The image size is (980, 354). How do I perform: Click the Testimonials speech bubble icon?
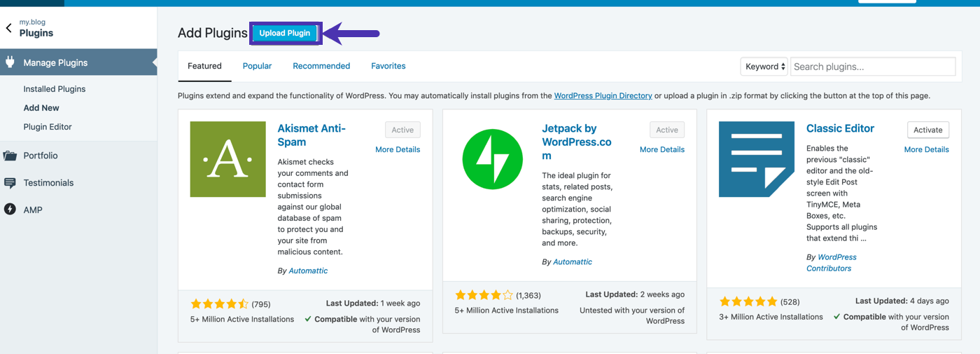pos(10,183)
